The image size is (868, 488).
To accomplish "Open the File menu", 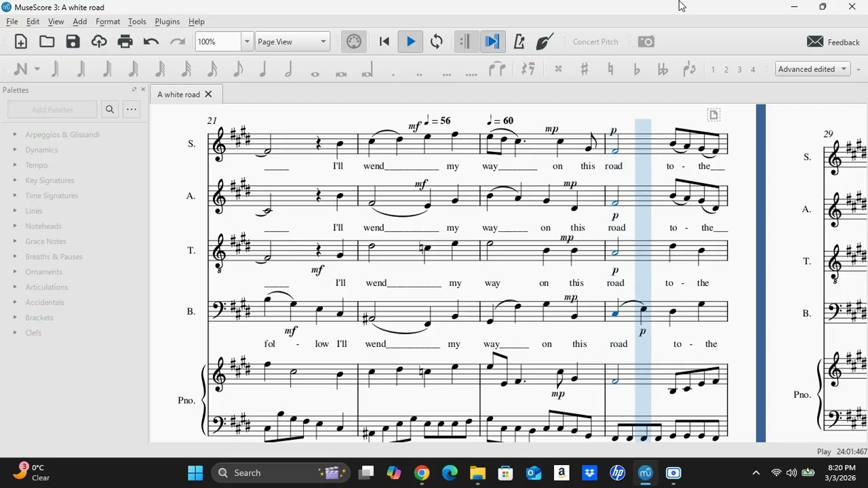I will [12, 22].
